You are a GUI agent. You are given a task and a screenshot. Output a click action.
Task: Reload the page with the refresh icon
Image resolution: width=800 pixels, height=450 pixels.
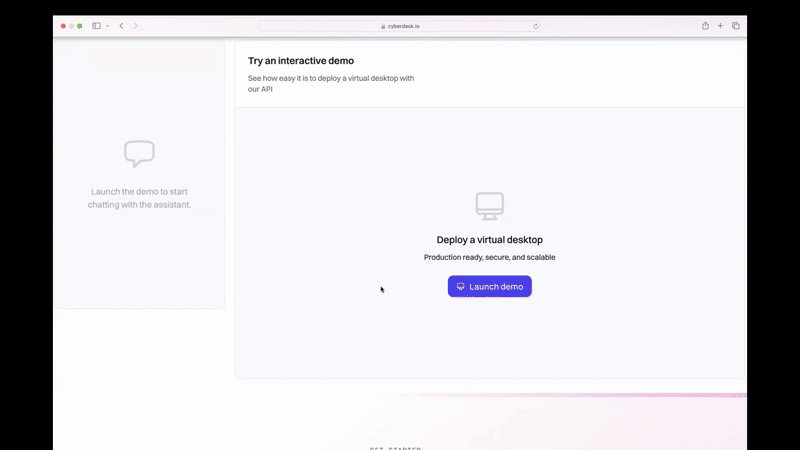click(536, 26)
